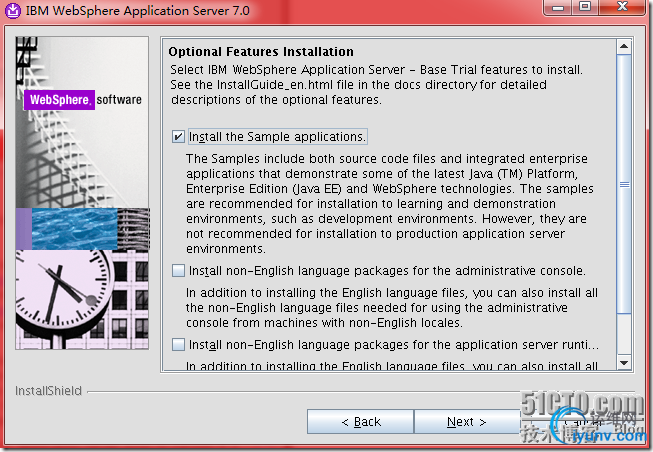Click the WebSphere installer title bar icon

(x=12, y=10)
